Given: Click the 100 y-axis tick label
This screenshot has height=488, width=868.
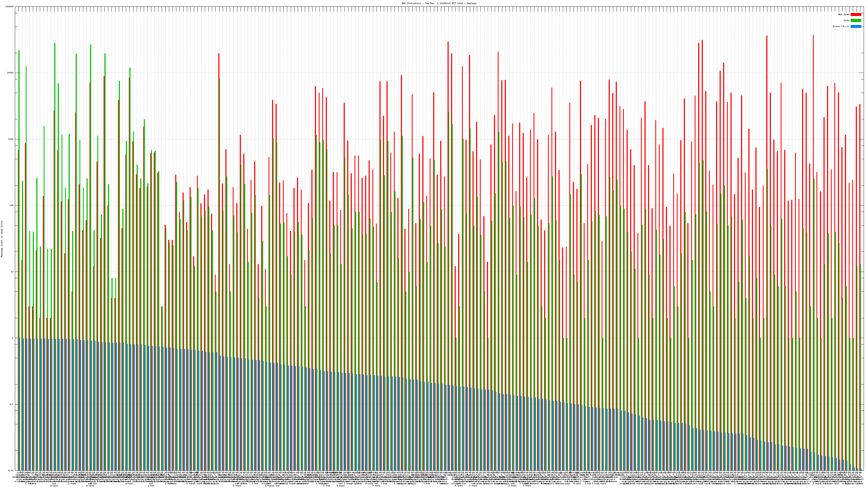Looking at the screenshot, I should click(x=12, y=206).
